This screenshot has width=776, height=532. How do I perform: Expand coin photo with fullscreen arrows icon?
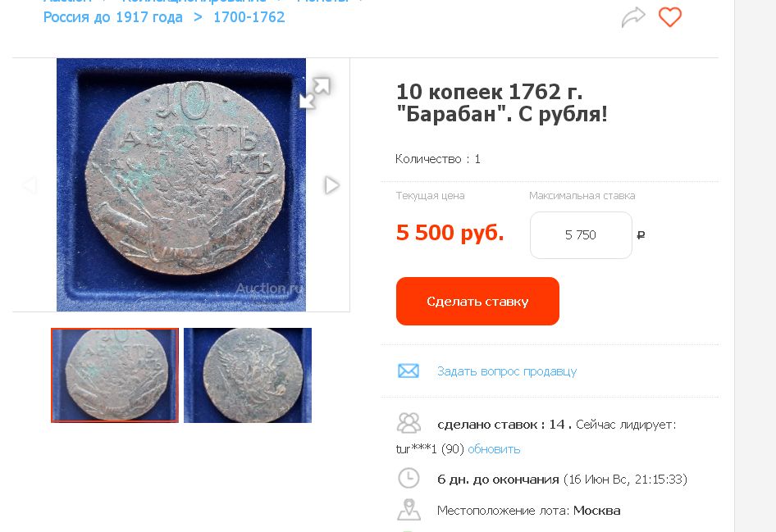click(x=315, y=93)
